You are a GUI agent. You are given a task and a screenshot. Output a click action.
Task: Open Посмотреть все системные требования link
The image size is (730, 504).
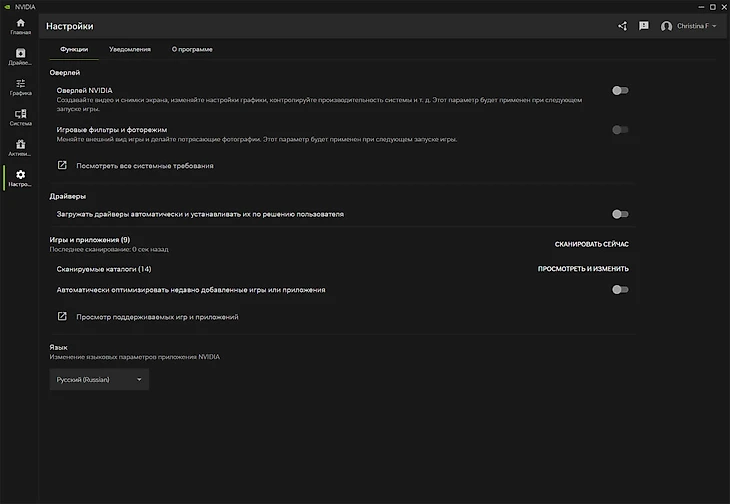pos(145,166)
